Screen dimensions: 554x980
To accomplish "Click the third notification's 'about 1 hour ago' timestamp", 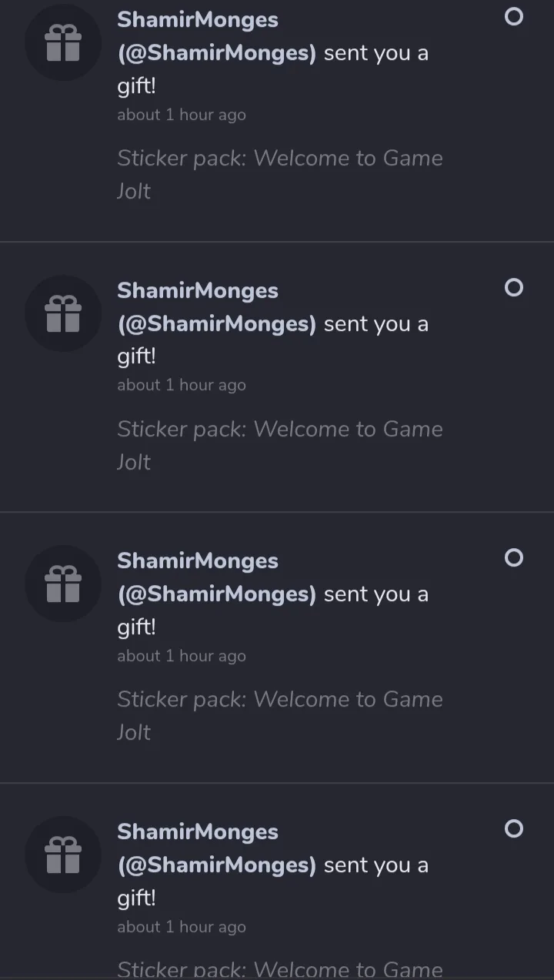I will 182,656.
